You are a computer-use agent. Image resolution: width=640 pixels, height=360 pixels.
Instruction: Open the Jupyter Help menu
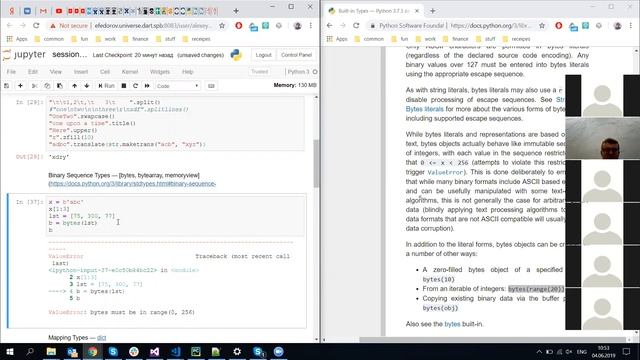click(187, 72)
